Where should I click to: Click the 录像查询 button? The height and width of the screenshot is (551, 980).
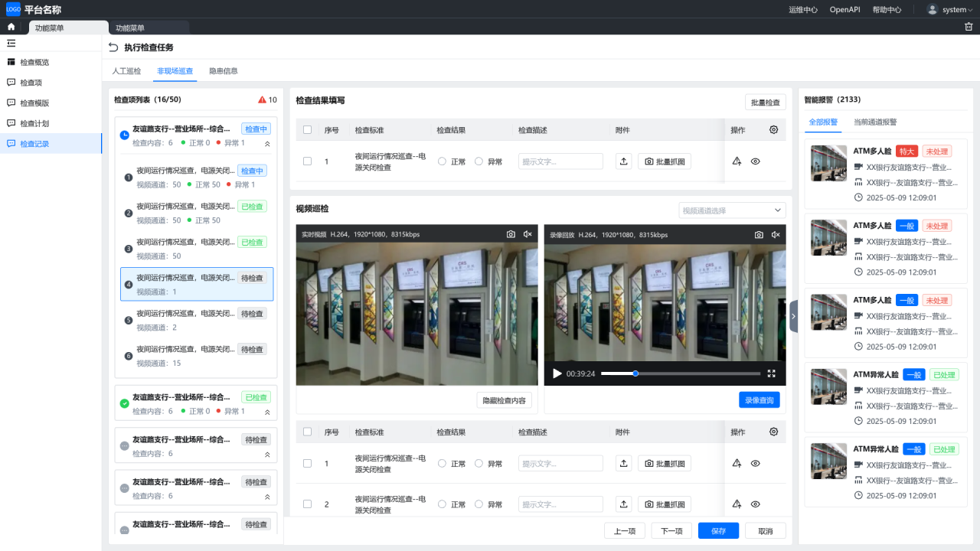tap(759, 399)
